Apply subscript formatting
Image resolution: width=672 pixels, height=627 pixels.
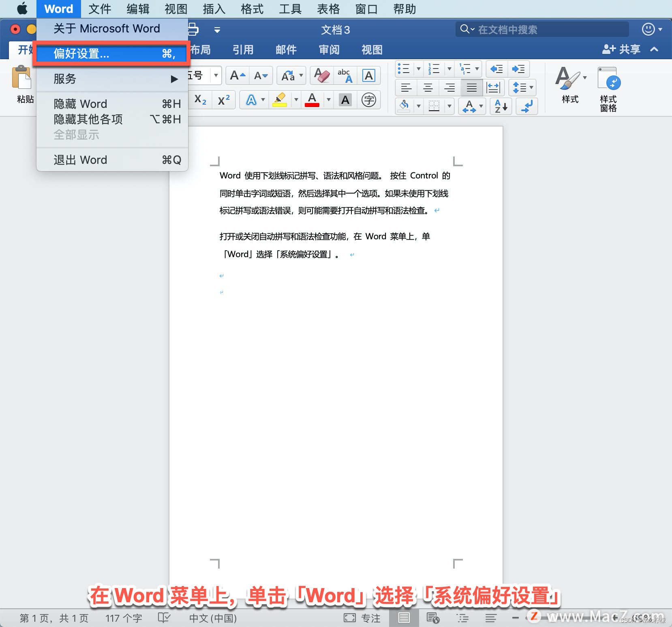click(x=200, y=100)
